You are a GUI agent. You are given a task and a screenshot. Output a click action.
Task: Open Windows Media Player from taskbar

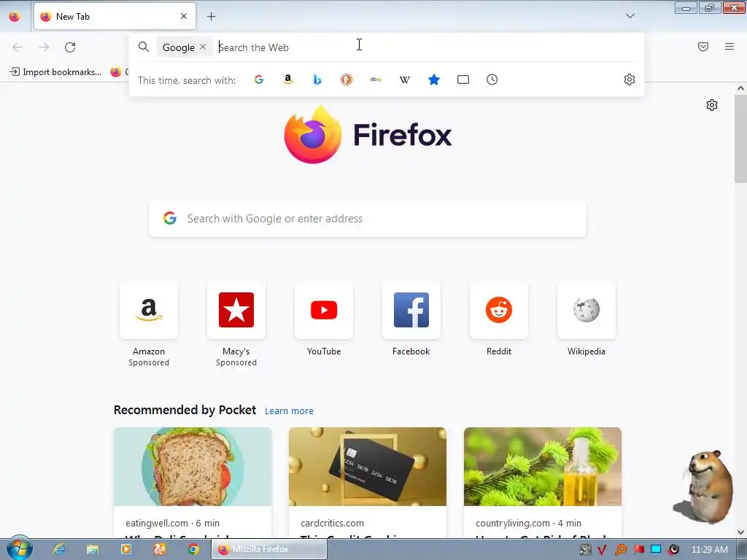tap(125, 549)
